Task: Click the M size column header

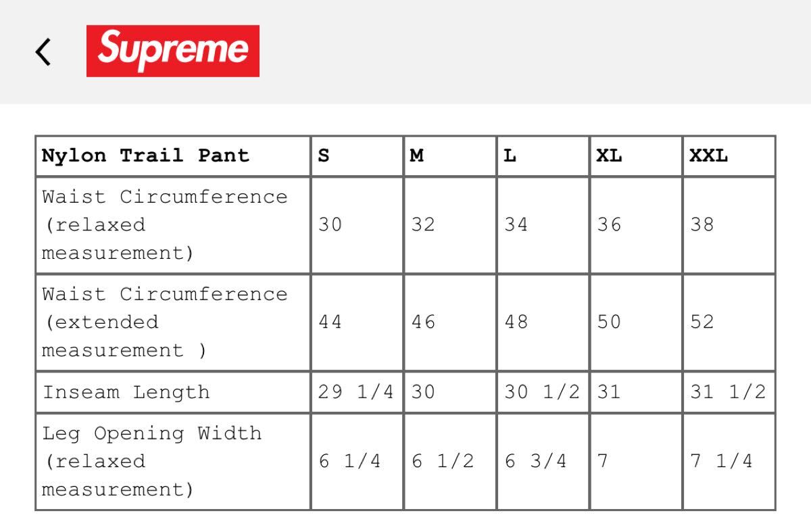Action: pyautogui.click(x=450, y=156)
